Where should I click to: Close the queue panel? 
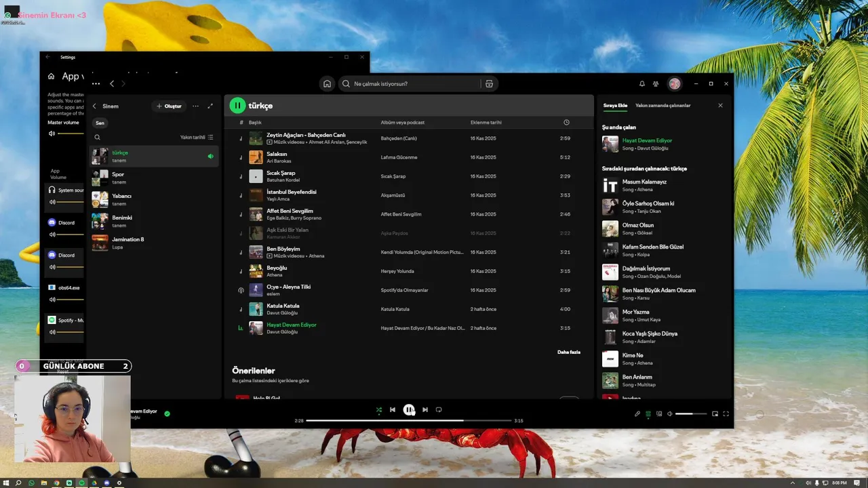click(720, 106)
